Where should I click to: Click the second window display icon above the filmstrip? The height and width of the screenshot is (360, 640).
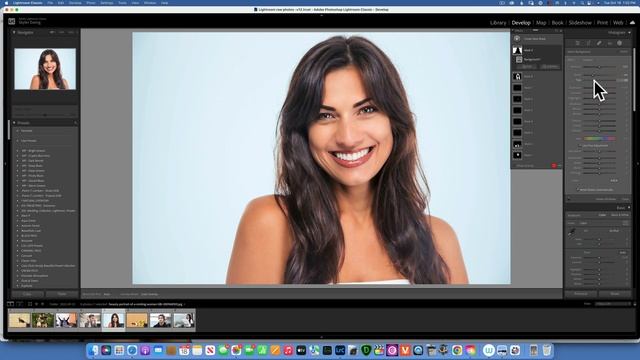(19, 304)
